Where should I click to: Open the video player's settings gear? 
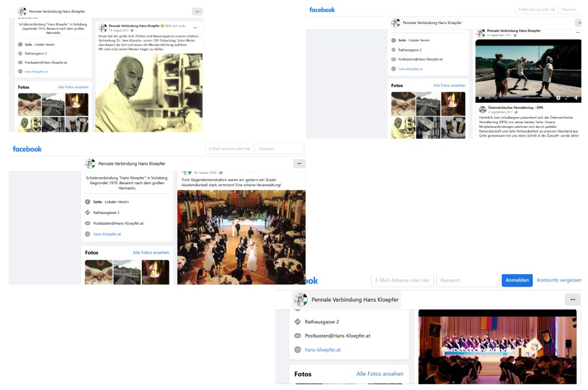[x=558, y=97]
